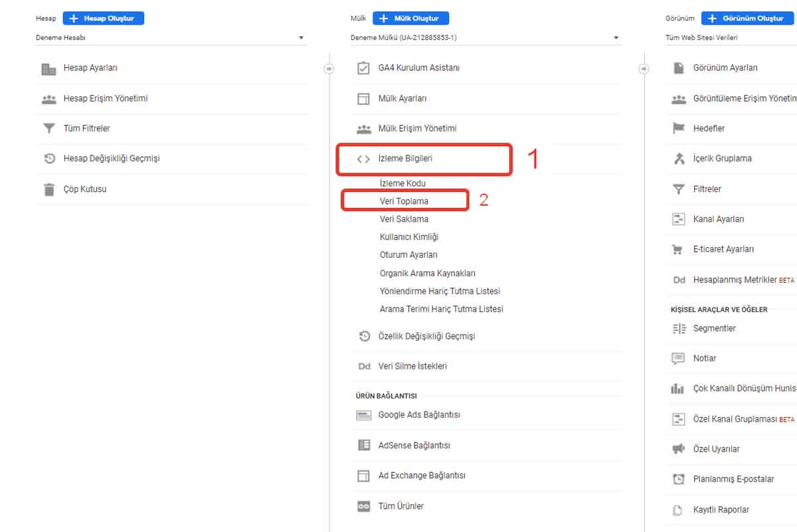Click the Ad Exchange Bağlantısı icon
This screenshot has width=797, height=532.
click(363, 476)
